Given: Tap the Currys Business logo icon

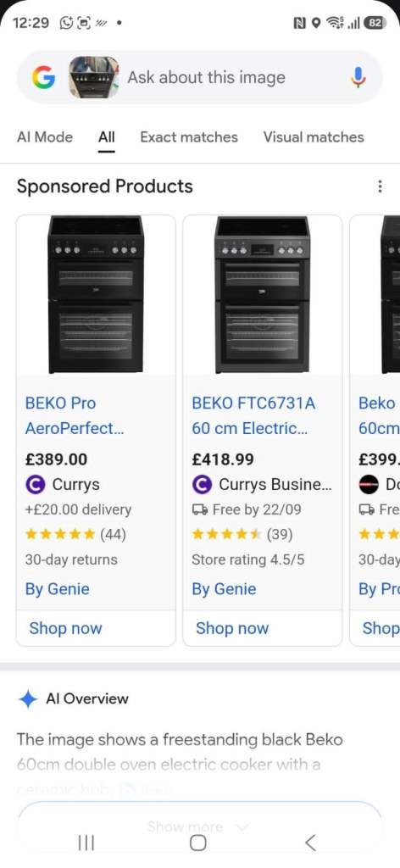Looking at the screenshot, I should click(x=202, y=485).
